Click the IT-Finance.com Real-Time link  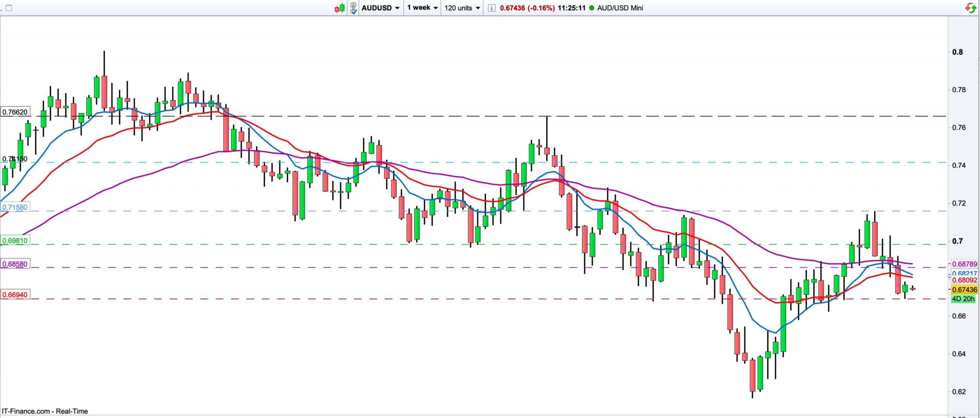coord(45,411)
